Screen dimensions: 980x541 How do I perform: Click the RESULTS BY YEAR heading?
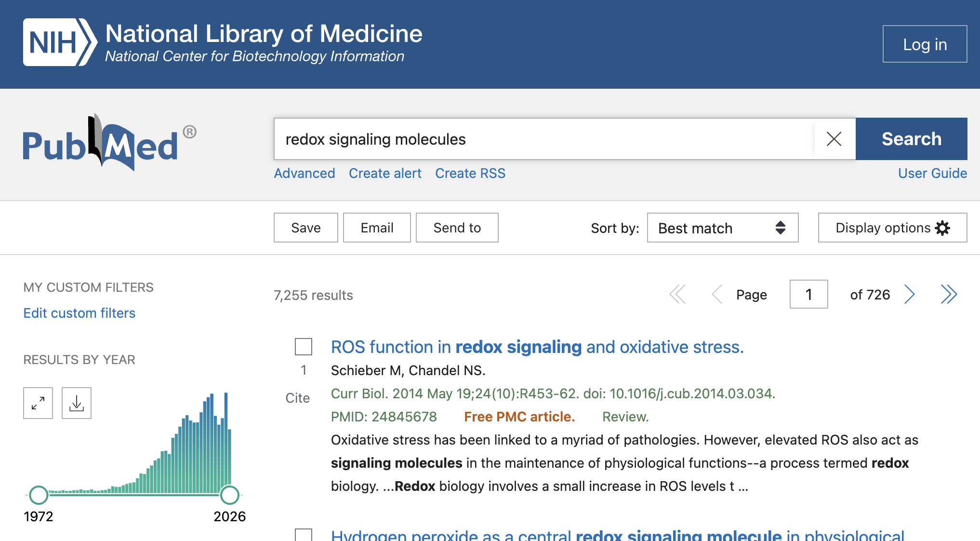click(79, 360)
